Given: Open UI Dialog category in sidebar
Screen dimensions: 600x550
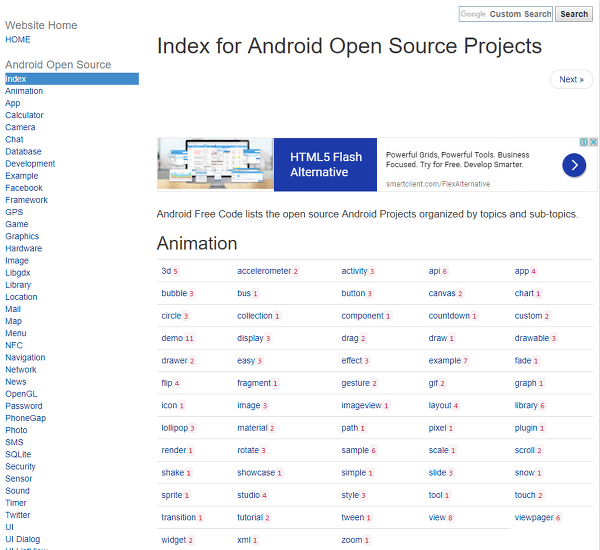Looking at the screenshot, I should tap(23, 539).
